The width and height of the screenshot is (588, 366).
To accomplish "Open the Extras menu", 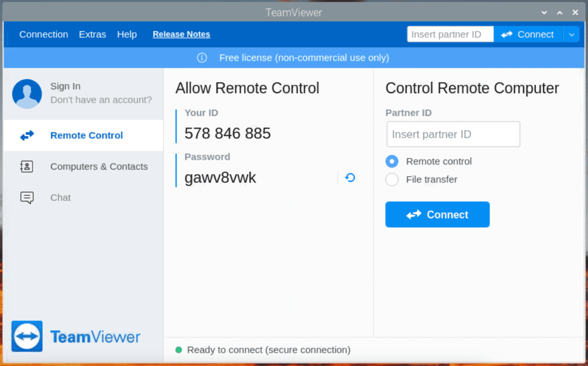I will pyautogui.click(x=92, y=34).
